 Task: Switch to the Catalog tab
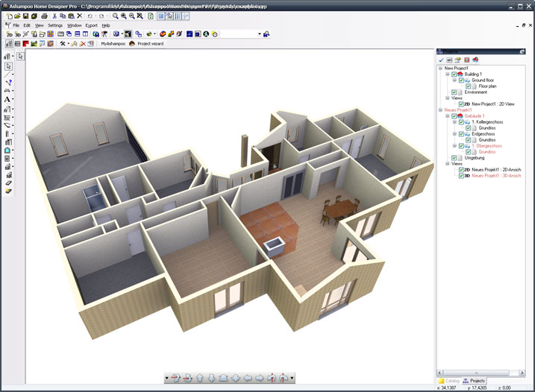point(449,381)
